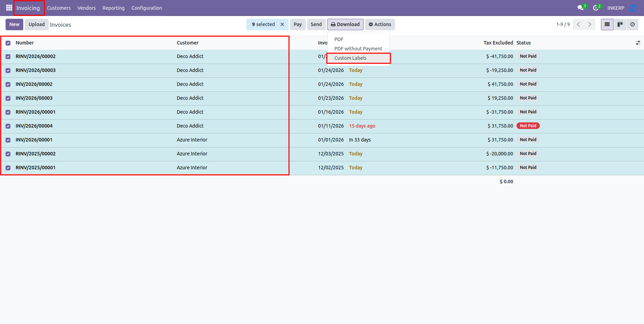Uncheck invoice RINV/2026/00003 row
Viewport: 644px width, 324px height.
(8, 71)
